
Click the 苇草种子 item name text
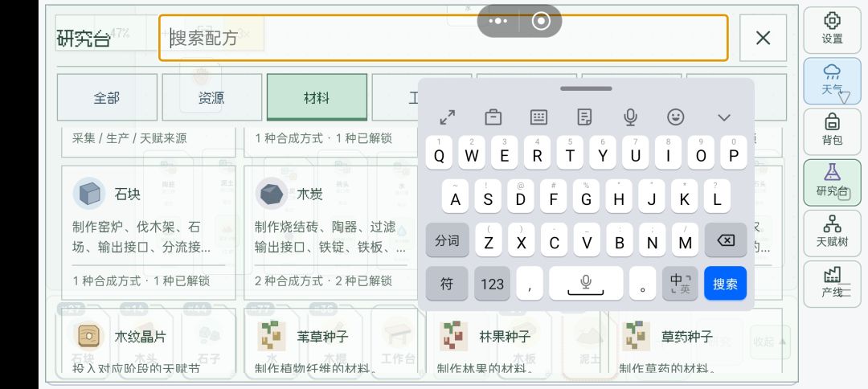[323, 337]
